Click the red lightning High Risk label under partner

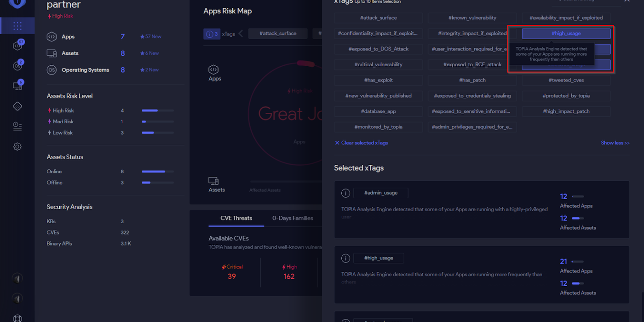click(60, 16)
